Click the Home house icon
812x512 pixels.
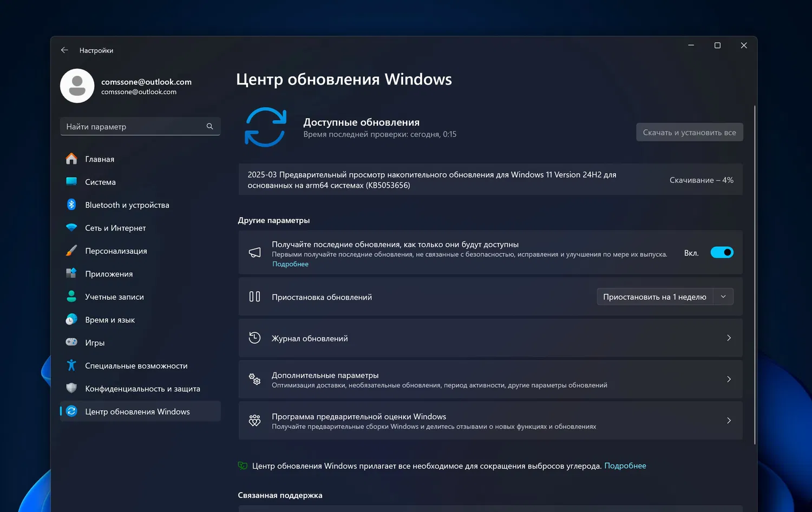click(71, 159)
